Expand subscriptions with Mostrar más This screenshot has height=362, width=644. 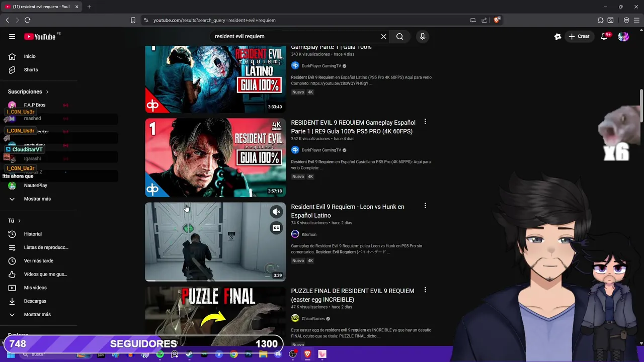click(x=38, y=199)
